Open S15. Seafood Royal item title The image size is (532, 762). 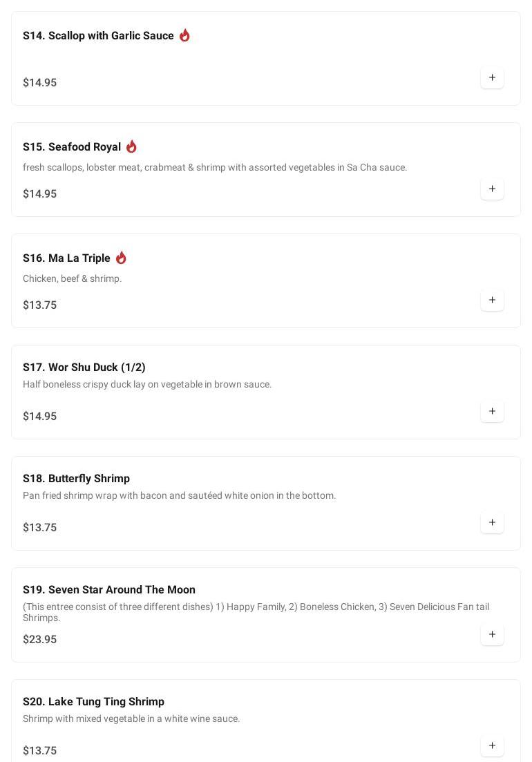tap(72, 147)
